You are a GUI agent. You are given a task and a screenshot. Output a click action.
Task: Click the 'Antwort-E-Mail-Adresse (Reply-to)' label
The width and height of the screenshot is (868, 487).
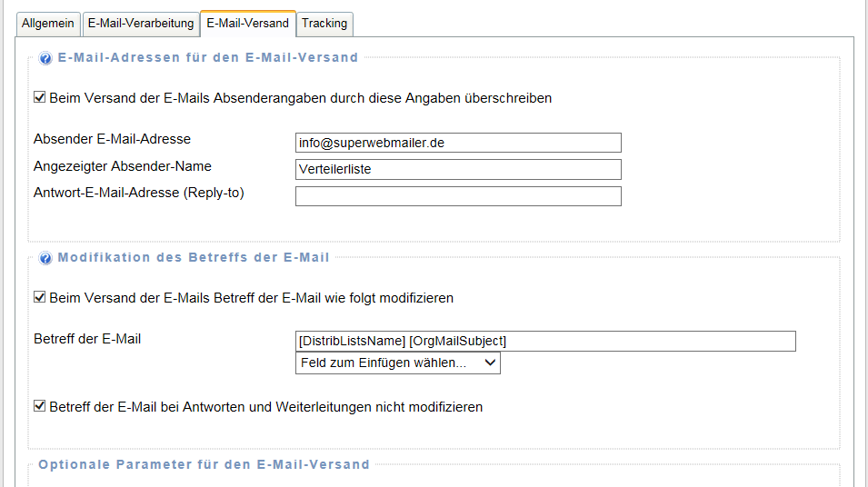click(139, 193)
